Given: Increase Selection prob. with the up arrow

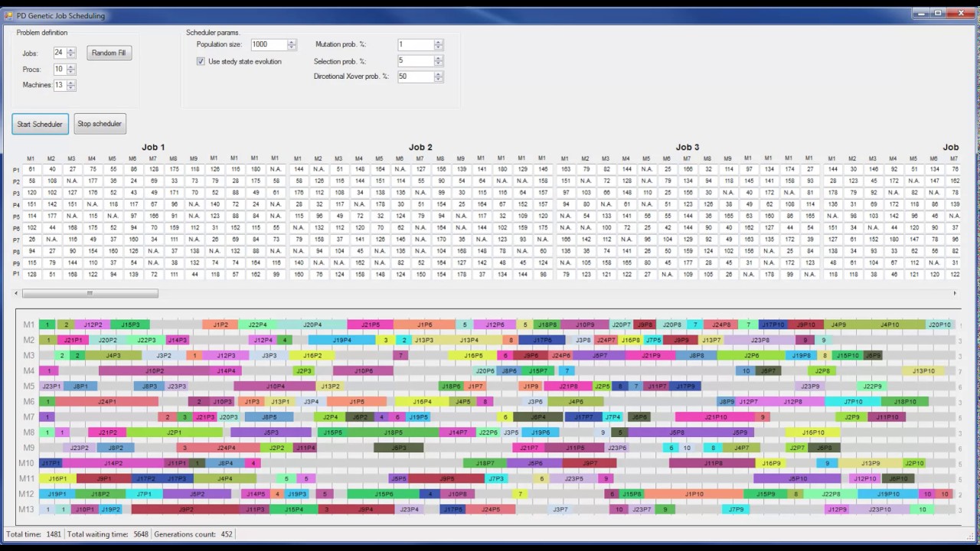Looking at the screenshot, I should click(x=438, y=57).
